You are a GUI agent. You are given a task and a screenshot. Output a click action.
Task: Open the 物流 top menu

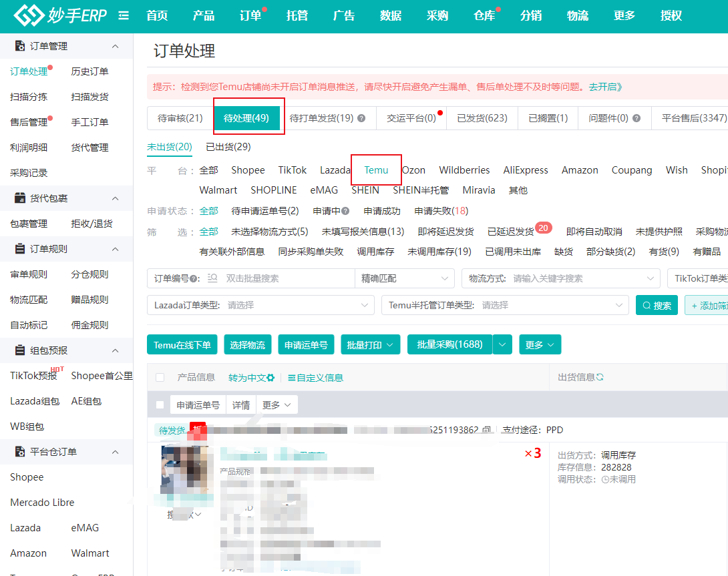coord(578,16)
